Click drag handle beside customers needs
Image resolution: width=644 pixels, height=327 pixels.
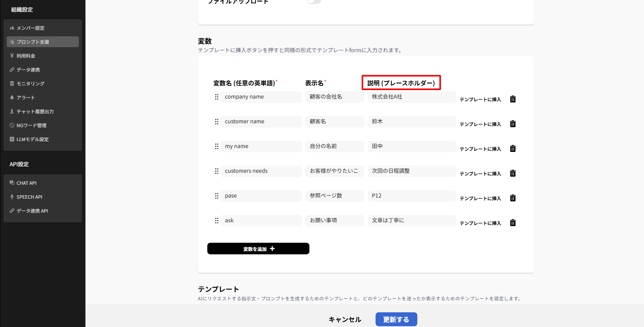tap(217, 171)
